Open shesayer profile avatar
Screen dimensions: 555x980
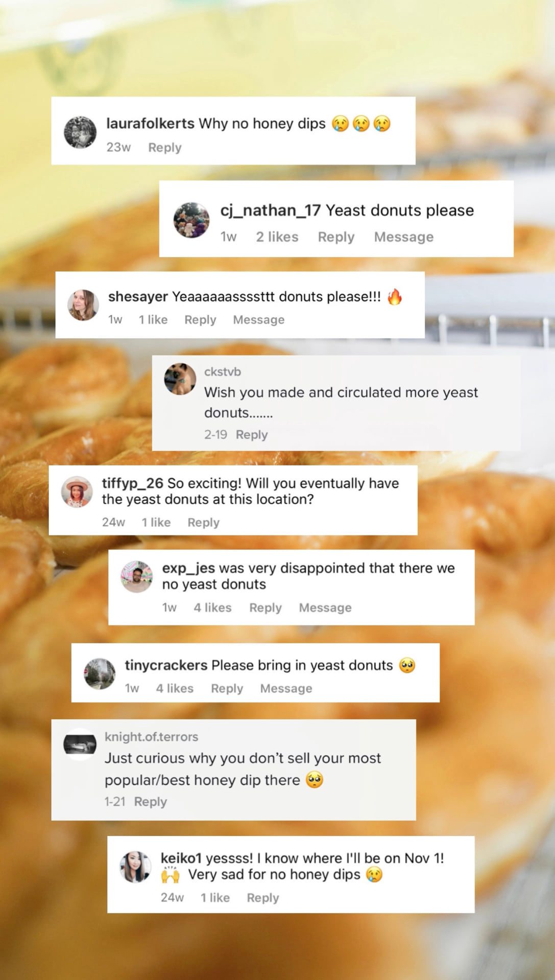click(83, 305)
